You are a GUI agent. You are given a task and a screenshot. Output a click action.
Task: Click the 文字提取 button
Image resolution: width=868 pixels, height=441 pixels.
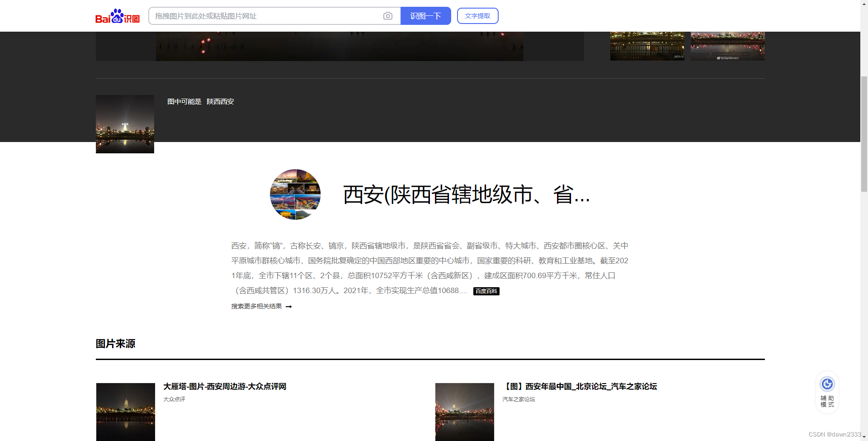click(477, 16)
